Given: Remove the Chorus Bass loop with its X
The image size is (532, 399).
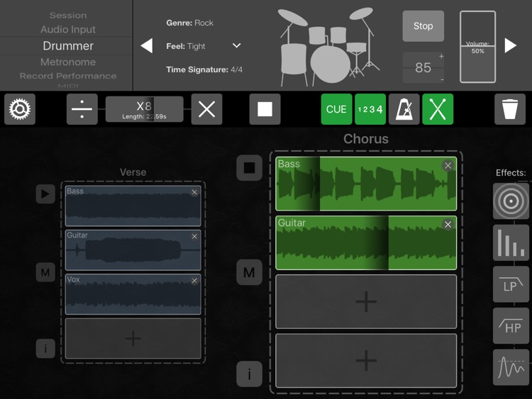Looking at the screenshot, I should click(448, 165).
